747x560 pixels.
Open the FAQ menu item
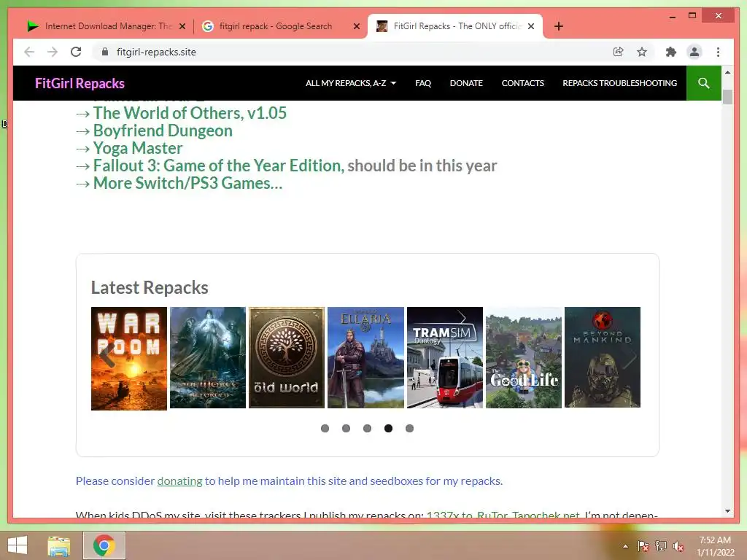tap(423, 83)
